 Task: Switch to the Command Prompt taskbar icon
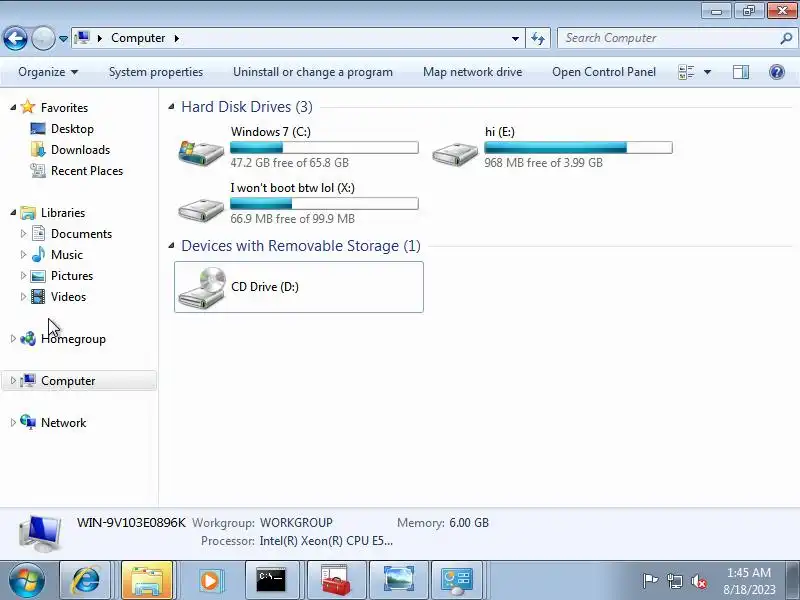coord(271,580)
